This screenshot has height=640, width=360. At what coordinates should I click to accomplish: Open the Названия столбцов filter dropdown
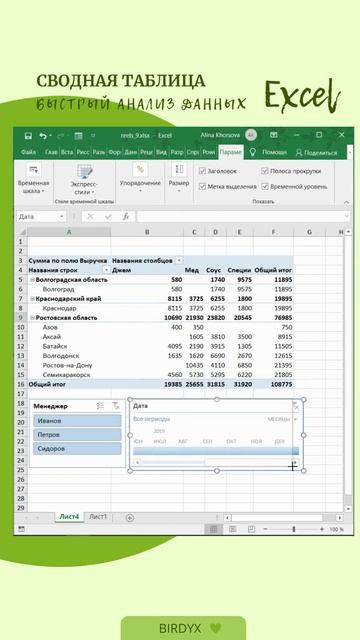tap(179, 261)
